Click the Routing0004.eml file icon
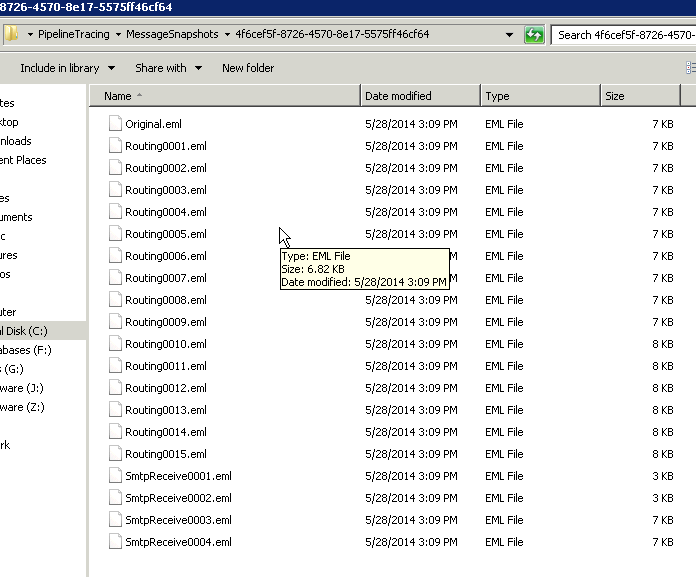The image size is (696, 577). click(115, 211)
